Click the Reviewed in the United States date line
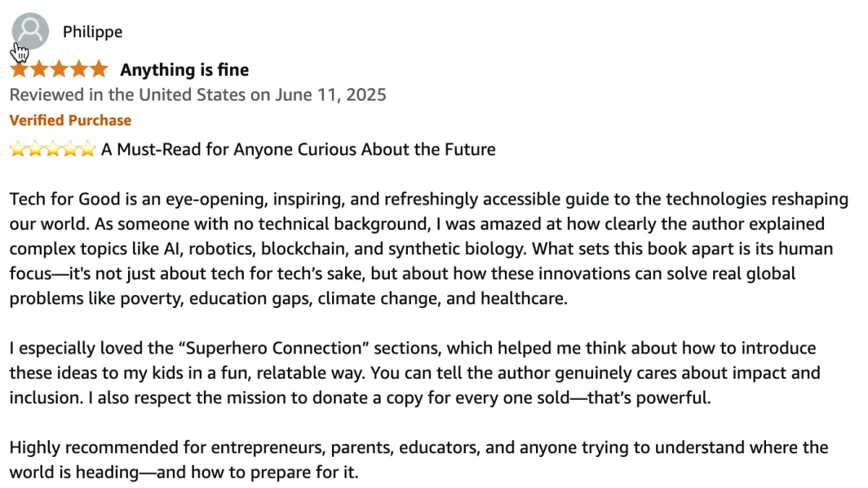This screenshot has height=488, width=868. click(198, 95)
